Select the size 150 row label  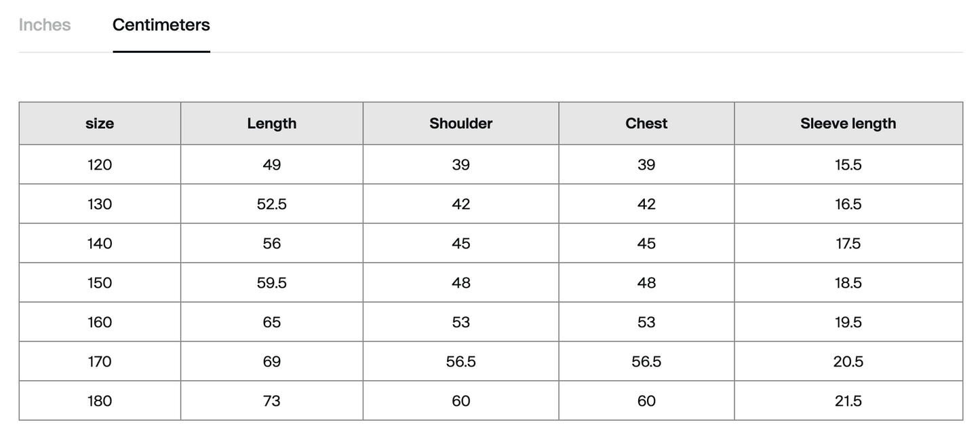(100, 283)
